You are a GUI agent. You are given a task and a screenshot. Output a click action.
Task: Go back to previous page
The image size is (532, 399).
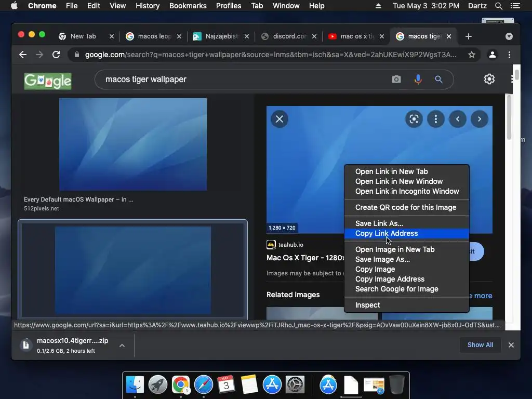click(23, 55)
